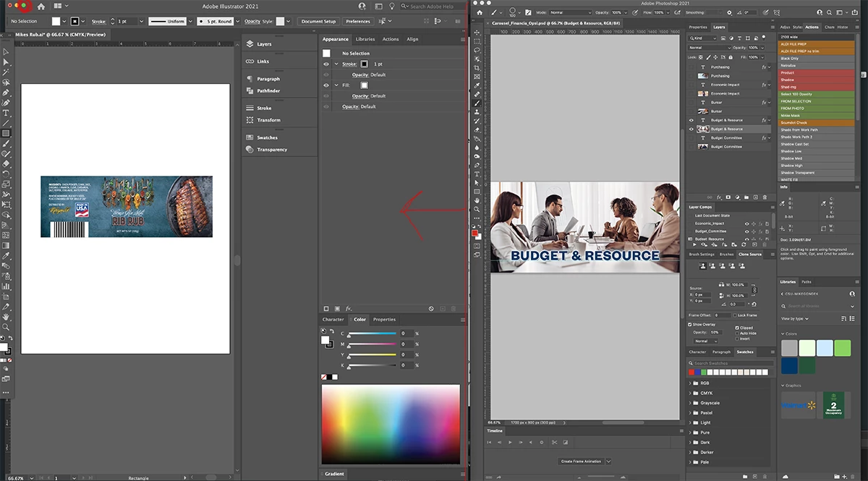868x481 pixels.
Task: Reset clone source transform icon
Action: click(x=754, y=304)
